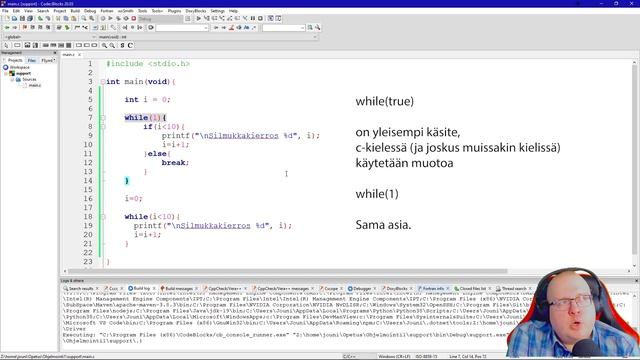Screen dimensions: 640x360
Task: Select the support project in tree
Action: (23, 73)
